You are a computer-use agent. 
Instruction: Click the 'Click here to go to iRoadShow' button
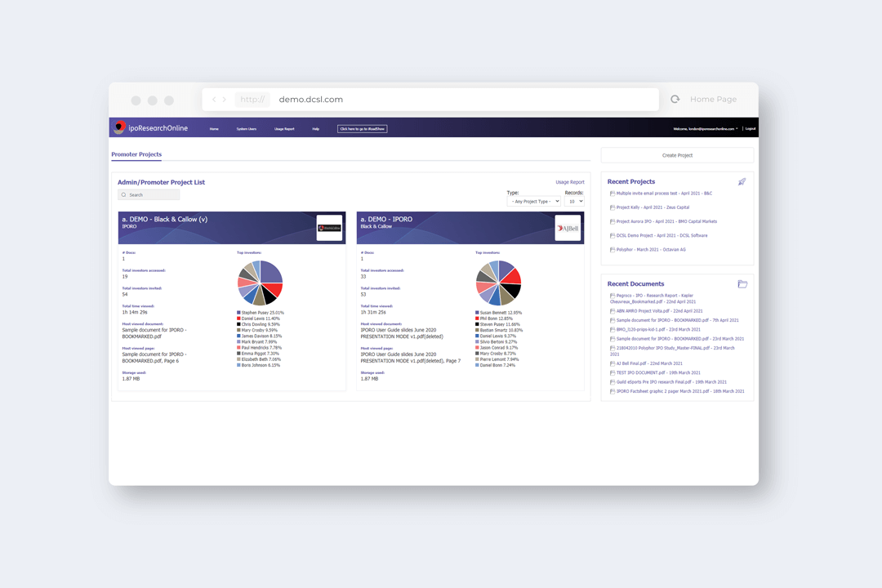(x=363, y=129)
